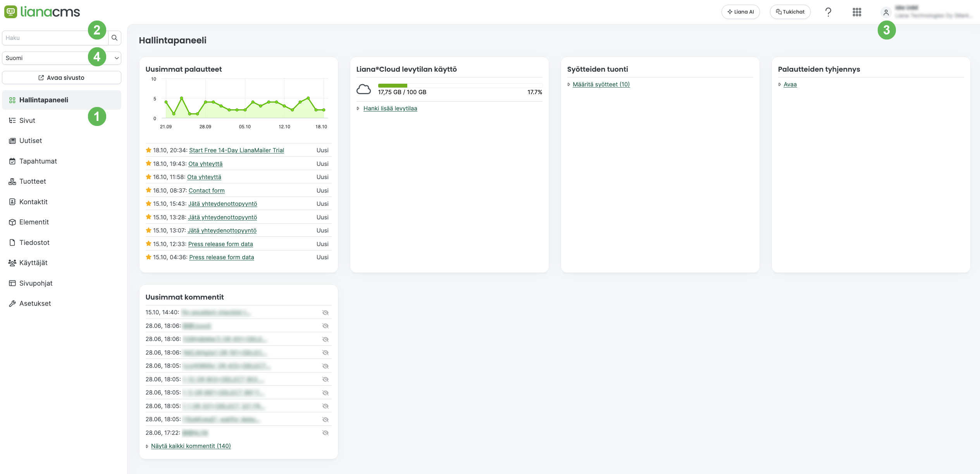Open Kontaktit in the sidebar
The width and height of the screenshot is (980, 474).
coord(62,202)
